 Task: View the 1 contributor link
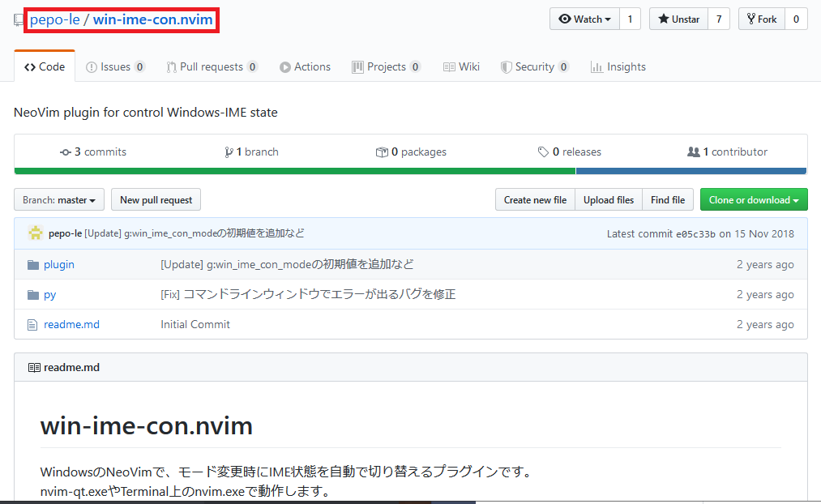coord(727,152)
